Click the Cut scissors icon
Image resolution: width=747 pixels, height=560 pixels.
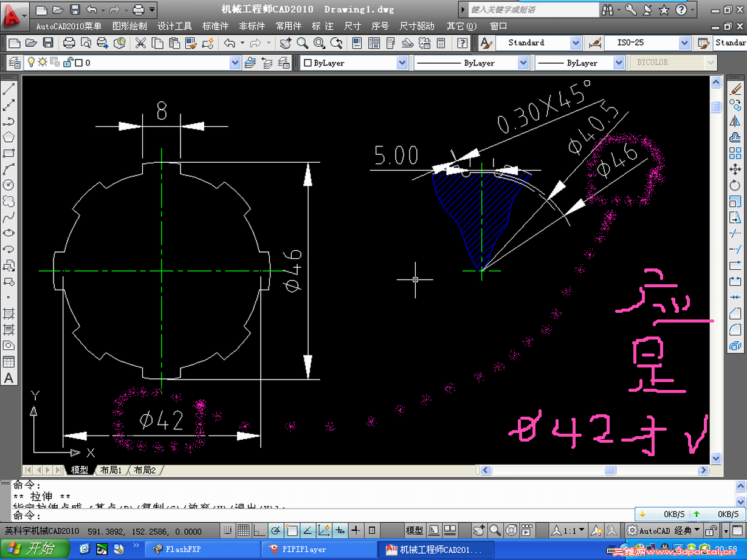140,43
